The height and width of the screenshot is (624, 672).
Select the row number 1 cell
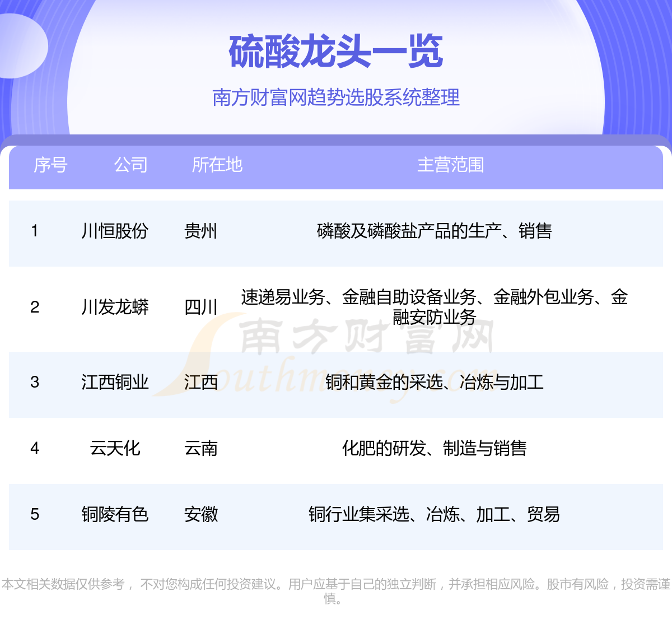35,231
